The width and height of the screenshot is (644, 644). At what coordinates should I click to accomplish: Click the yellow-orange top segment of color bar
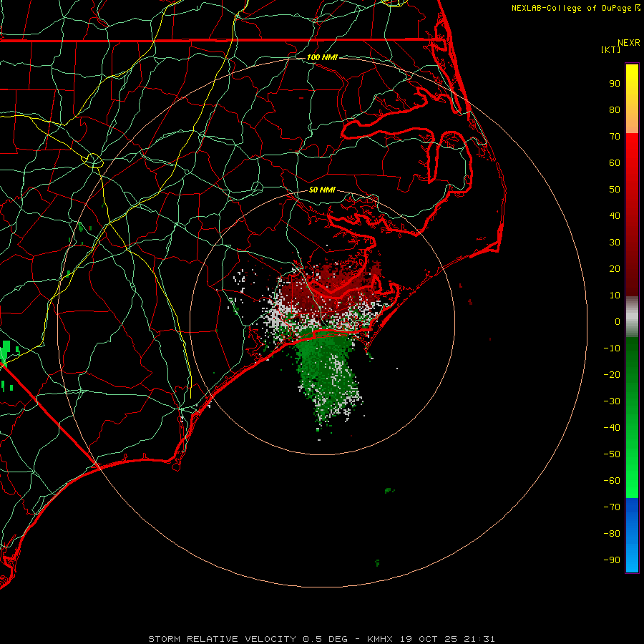point(632,99)
